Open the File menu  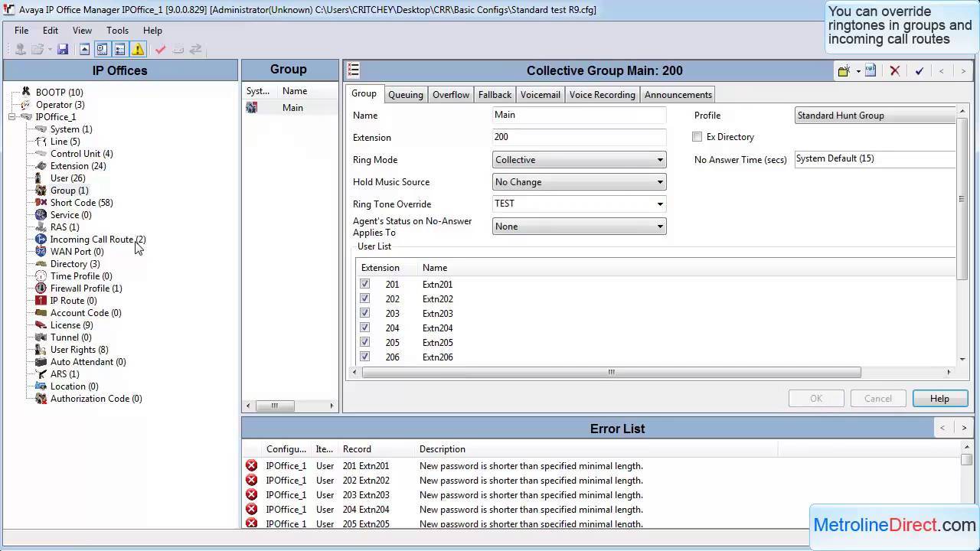click(21, 31)
